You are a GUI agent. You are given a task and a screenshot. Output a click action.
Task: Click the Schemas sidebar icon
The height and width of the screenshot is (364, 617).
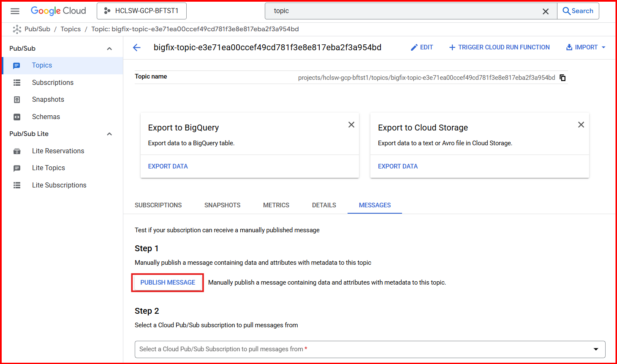(17, 117)
